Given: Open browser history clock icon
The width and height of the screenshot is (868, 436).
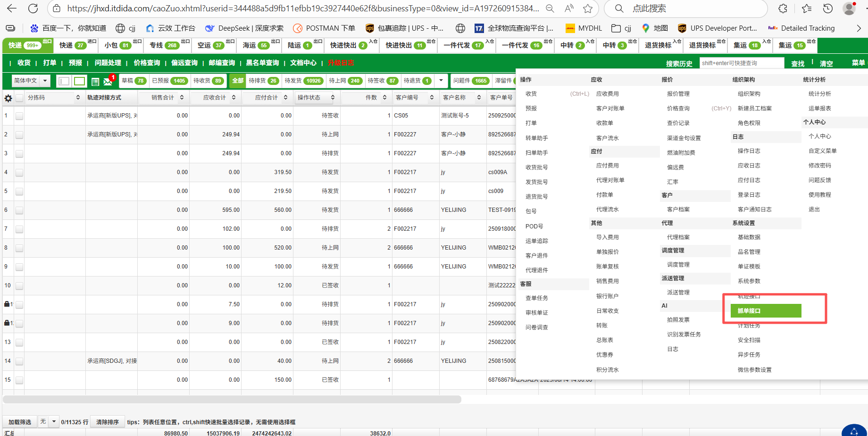Looking at the screenshot, I should coord(827,8).
